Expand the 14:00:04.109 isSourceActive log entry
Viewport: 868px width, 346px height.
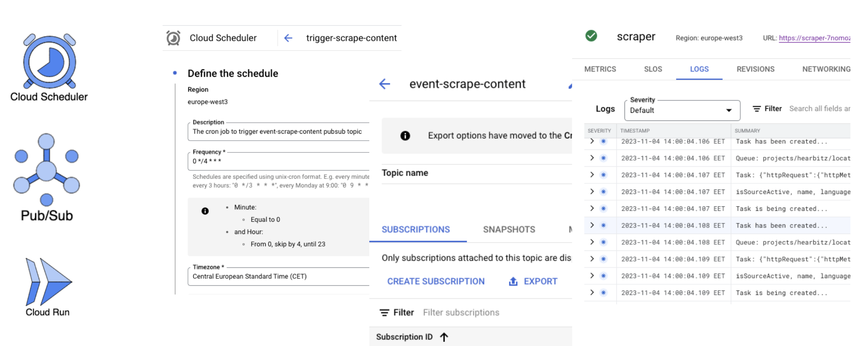592,276
